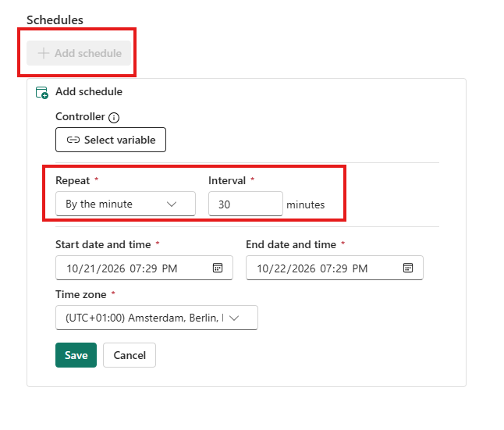The image size is (504, 430).
Task: Expand the Repeat dropdown chevron
Action: tap(172, 204)
